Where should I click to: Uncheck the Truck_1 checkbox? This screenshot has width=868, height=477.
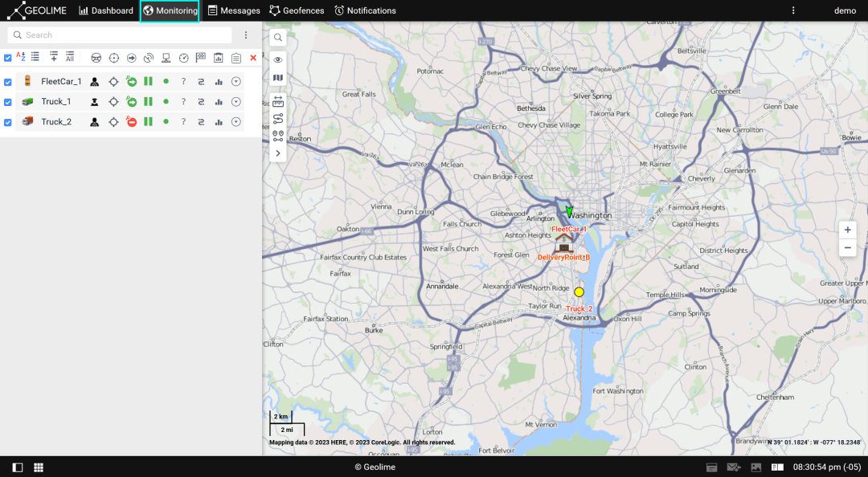[x=8, y=102]
